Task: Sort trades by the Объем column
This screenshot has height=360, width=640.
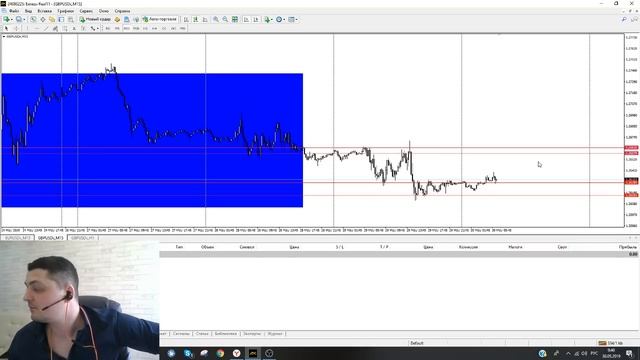Action: click(207, 247)
